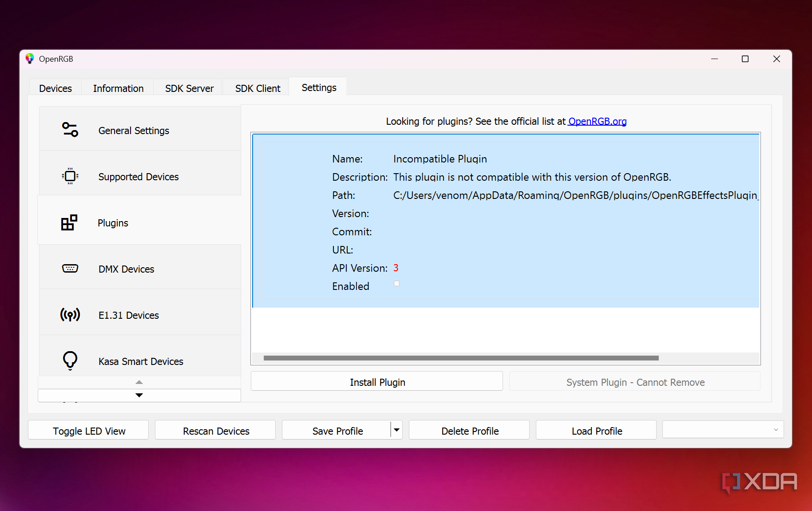Open the profile selection combo box

click(x=723, y=429)
